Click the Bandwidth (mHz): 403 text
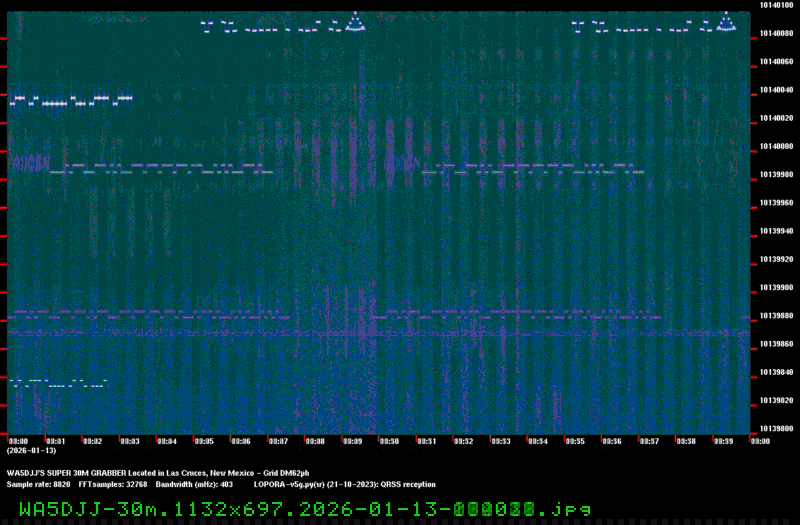 click(x=194, y=484)
